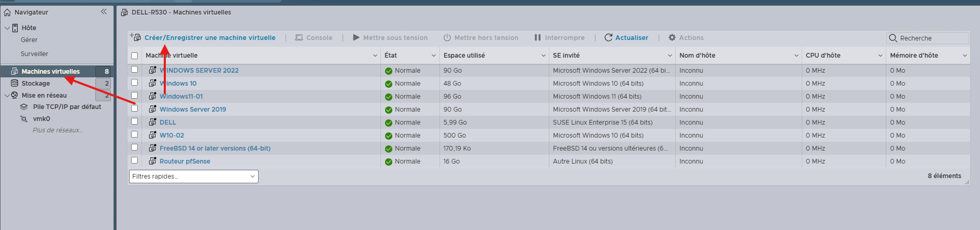Click the Interrompre pause icon
Image resolution: width=980 pixels, height=230 pixels.
[x=537, y=37]
